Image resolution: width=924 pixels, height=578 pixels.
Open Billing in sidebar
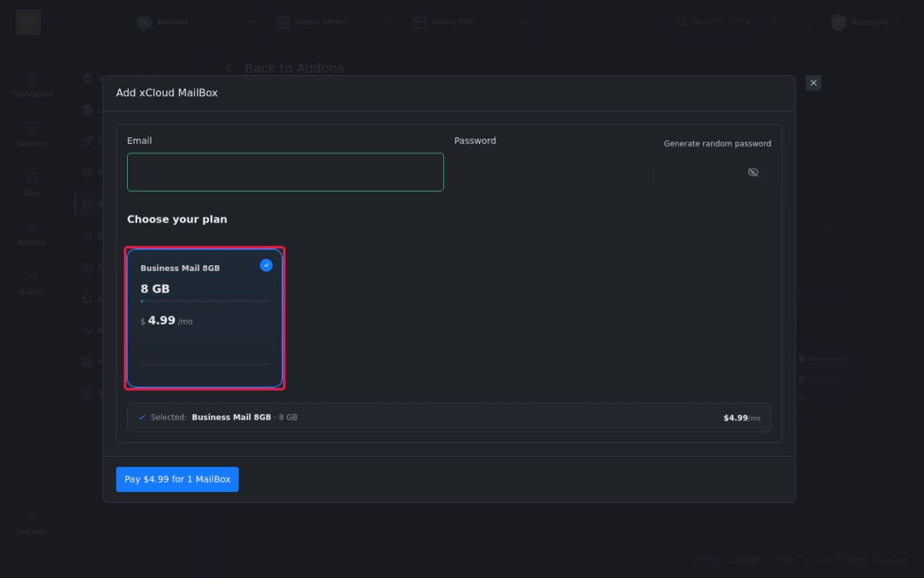point(32,283)
